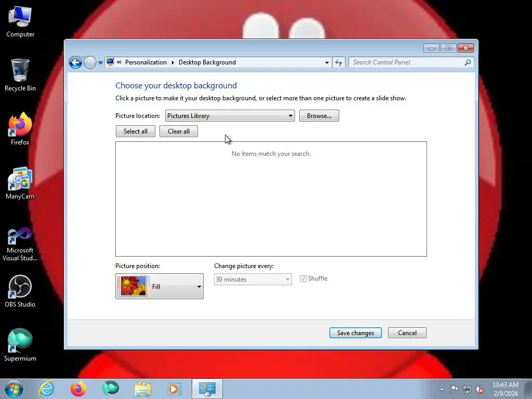Refresh the Desktop Background page
The height and width of the screenshot is (399, 532).
coord(339,62)
